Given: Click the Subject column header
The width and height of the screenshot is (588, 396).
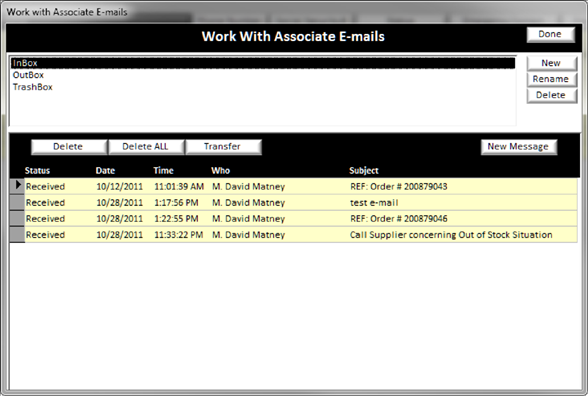Looking at the screenshot, I should (x=364, y=171).
